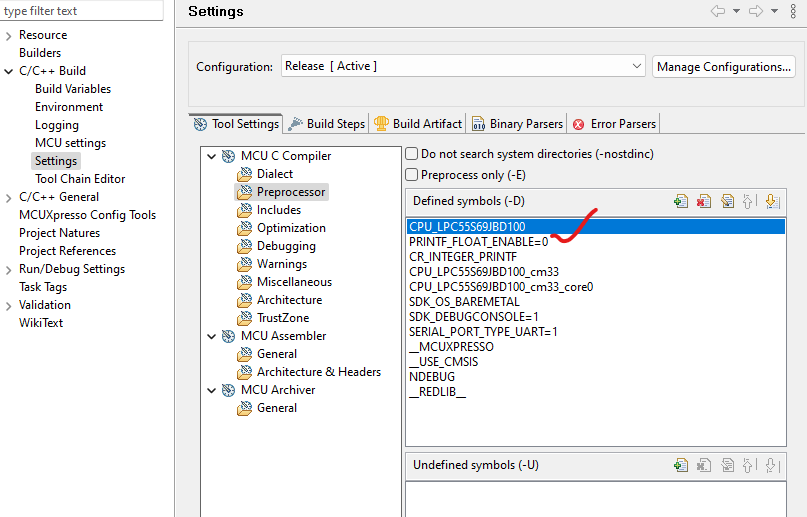Open the Project References page

[x=67, y=251]
